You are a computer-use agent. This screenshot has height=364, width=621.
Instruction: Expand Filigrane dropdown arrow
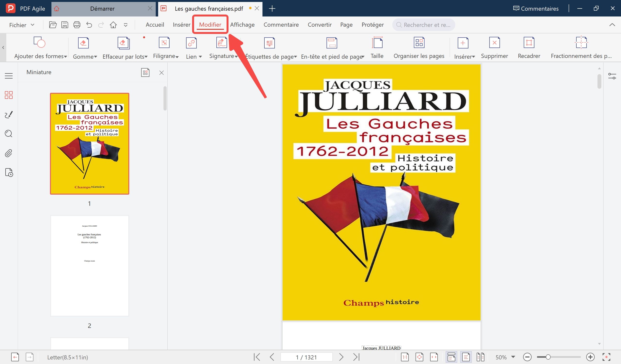pos(177,57)
